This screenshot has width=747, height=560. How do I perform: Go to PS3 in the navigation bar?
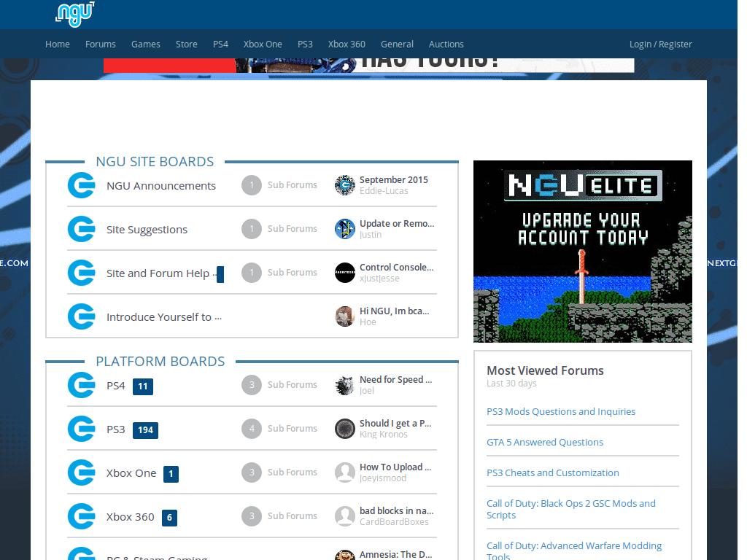(306, 44)
